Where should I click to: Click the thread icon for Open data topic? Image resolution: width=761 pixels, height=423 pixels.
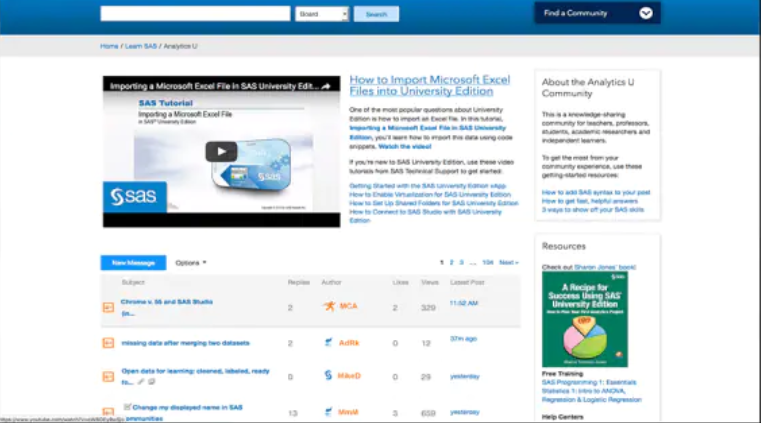coord(108,376)
